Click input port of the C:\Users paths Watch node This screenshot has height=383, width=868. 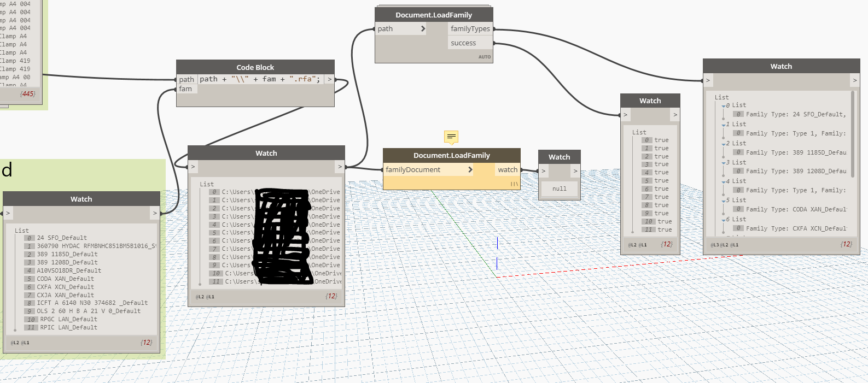[193, 167]
